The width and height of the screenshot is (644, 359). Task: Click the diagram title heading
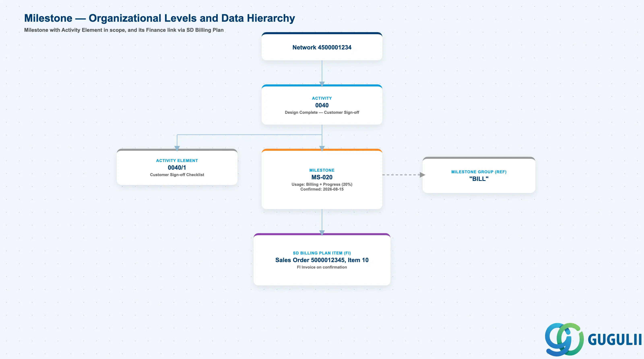click(x=160, y=18)
